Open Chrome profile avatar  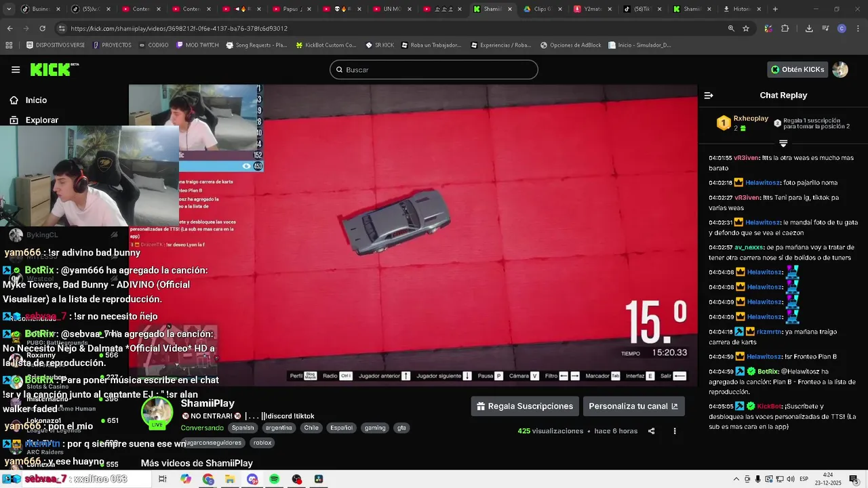pos(842,28)
